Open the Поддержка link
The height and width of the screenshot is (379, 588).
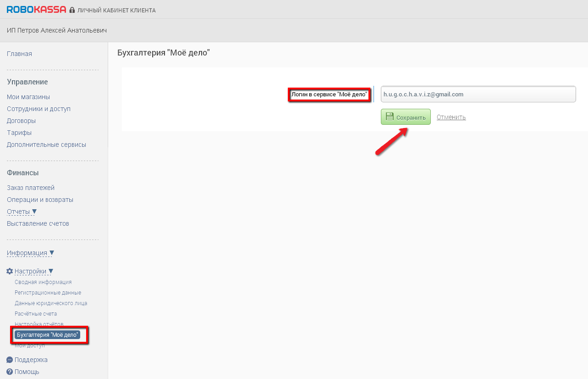click(x=31, y=360)
